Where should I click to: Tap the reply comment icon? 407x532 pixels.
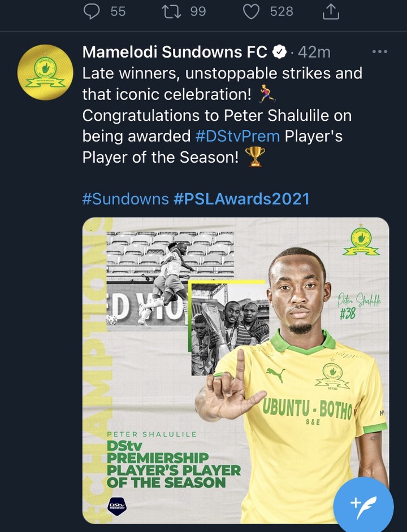click(x=92, y=11)
